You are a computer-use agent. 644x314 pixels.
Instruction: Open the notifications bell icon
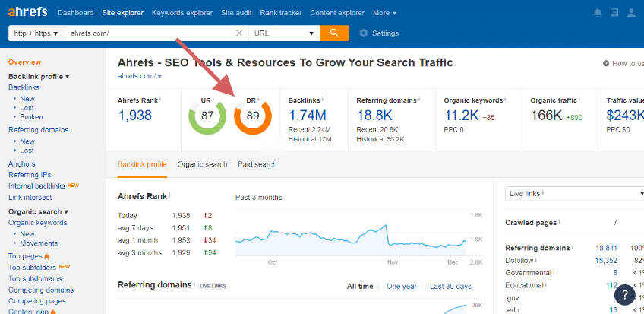[x=598, y=13]
